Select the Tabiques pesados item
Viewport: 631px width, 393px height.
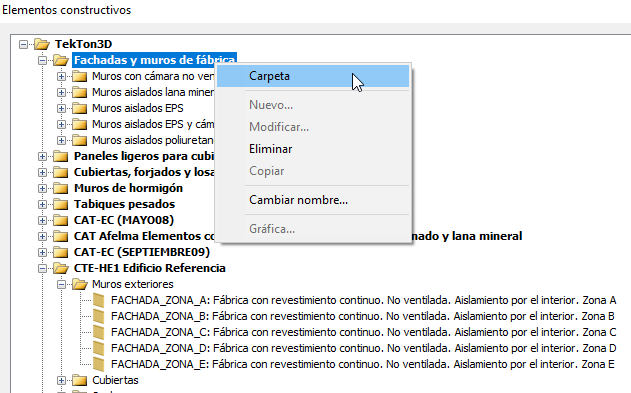click(124, 204)
